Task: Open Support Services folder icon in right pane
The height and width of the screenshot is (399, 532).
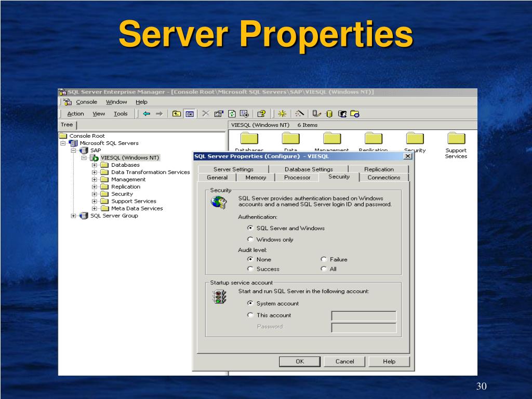Action: click(x=456, y=138)
